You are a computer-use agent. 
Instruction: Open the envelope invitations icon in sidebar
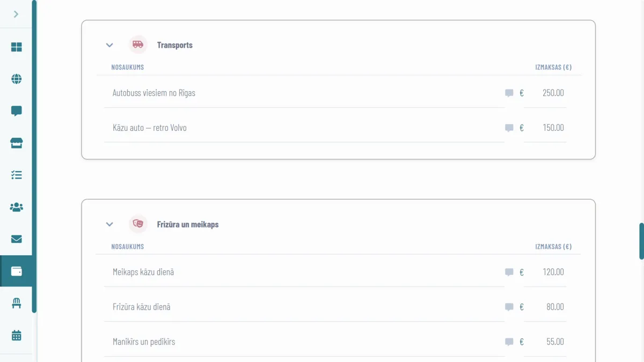(17, 239)
